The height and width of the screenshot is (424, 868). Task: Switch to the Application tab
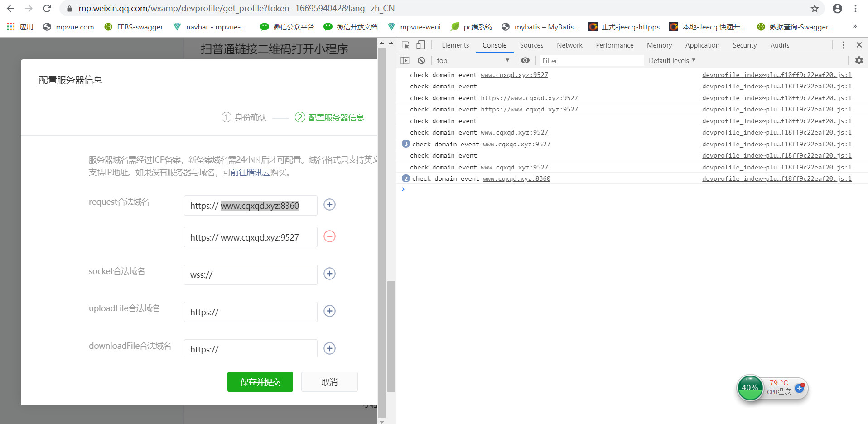702,45
